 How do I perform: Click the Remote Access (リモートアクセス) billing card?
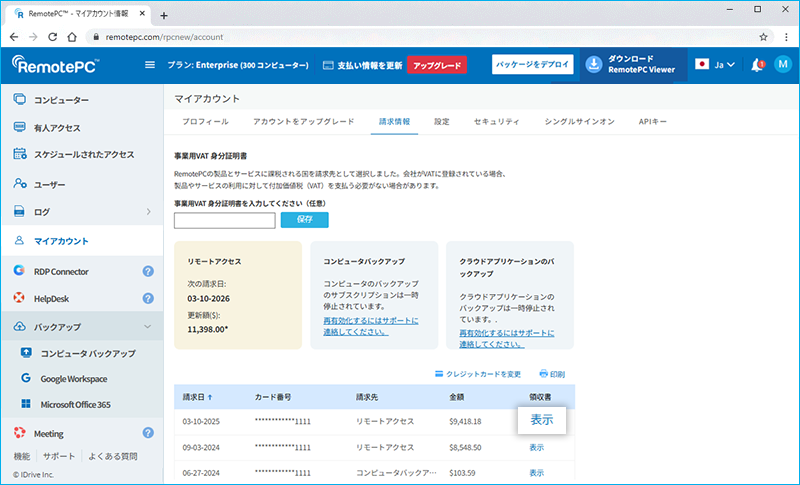click(238, 295)
